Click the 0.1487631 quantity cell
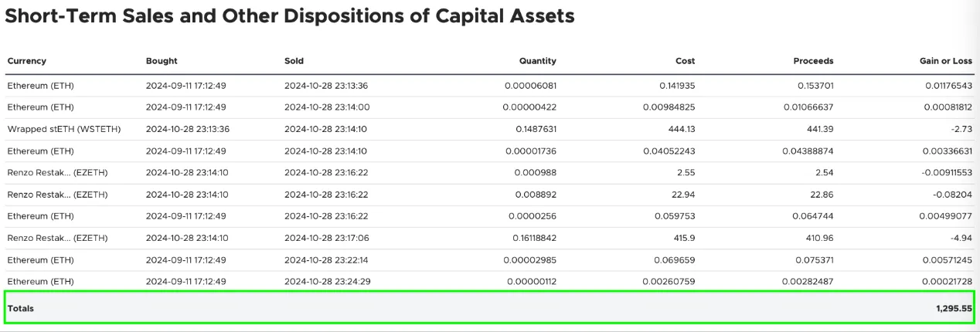Viewport: 980px width, 332px height. pyautogui.click(x=536, y=129)
